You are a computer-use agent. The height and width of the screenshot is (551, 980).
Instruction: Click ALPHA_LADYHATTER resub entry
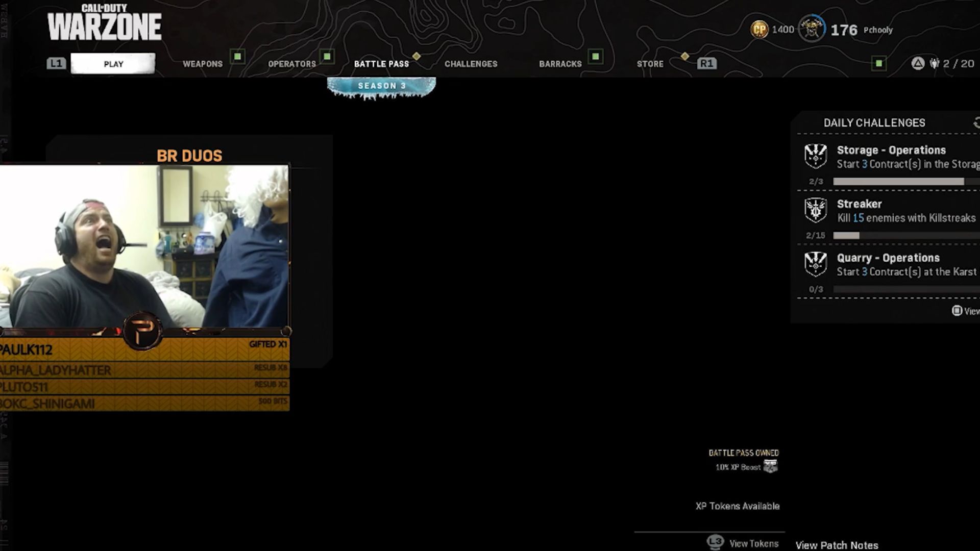pyautogui.click(x=144, y=370)
